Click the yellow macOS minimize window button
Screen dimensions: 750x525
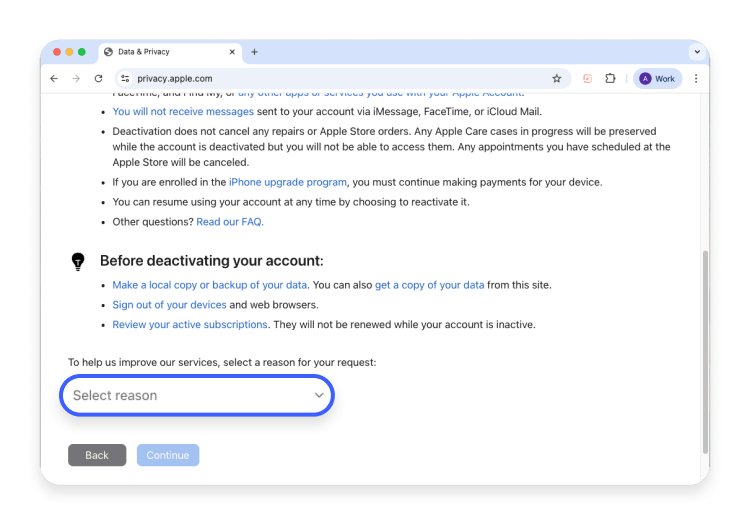pyautogui.click(x=69, y=52)
